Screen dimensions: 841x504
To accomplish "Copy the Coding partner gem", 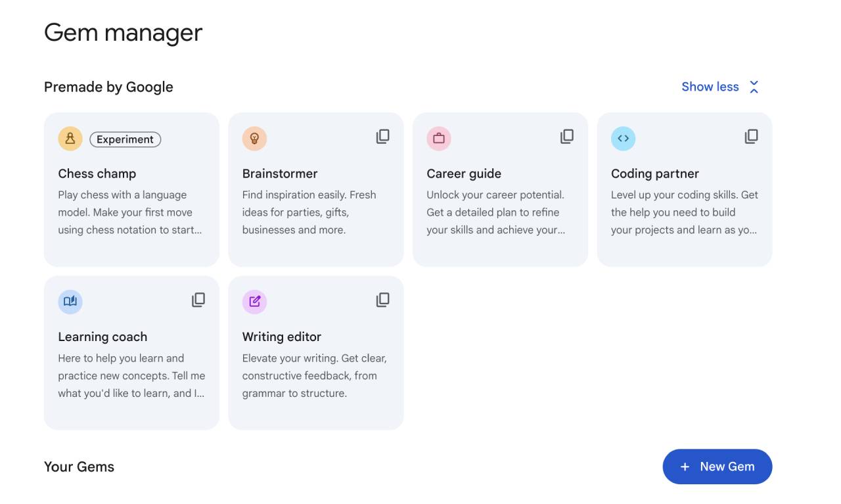I will (x=751, y=137).
